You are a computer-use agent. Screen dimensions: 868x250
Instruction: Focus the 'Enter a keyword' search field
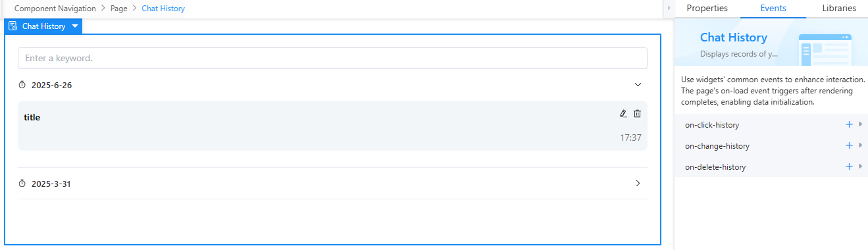(332, 58)
